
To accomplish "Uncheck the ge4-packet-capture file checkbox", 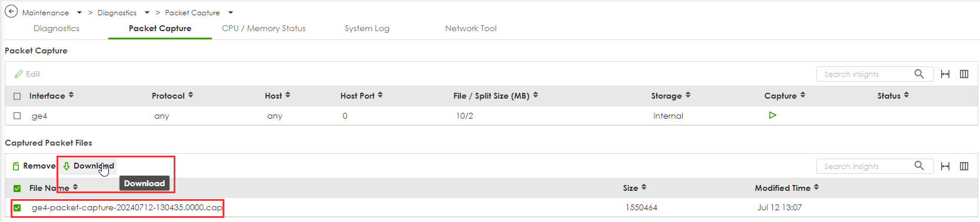I will [x=17, y=207].
